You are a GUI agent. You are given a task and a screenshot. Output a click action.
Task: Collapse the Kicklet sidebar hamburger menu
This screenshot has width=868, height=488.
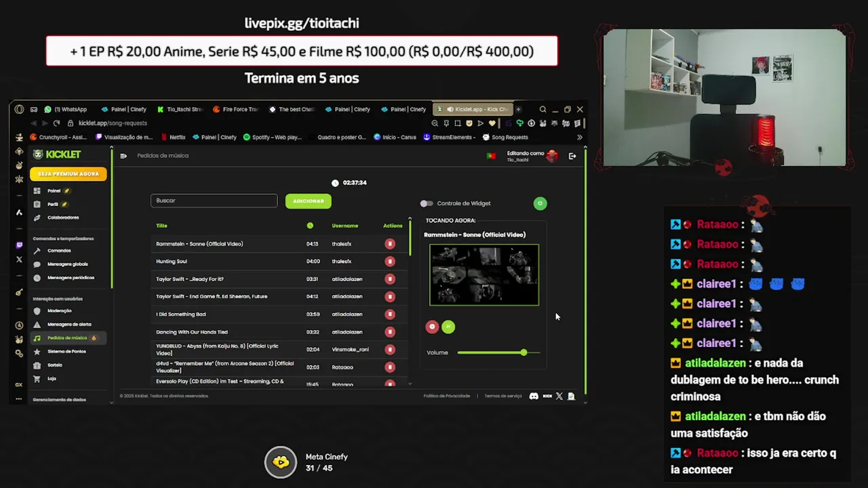click(123, 156)
